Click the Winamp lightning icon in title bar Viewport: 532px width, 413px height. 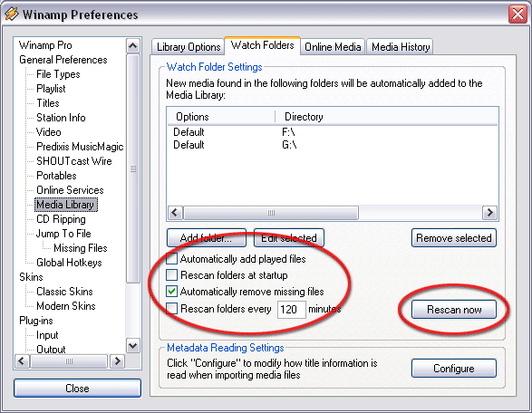point(12,14)
